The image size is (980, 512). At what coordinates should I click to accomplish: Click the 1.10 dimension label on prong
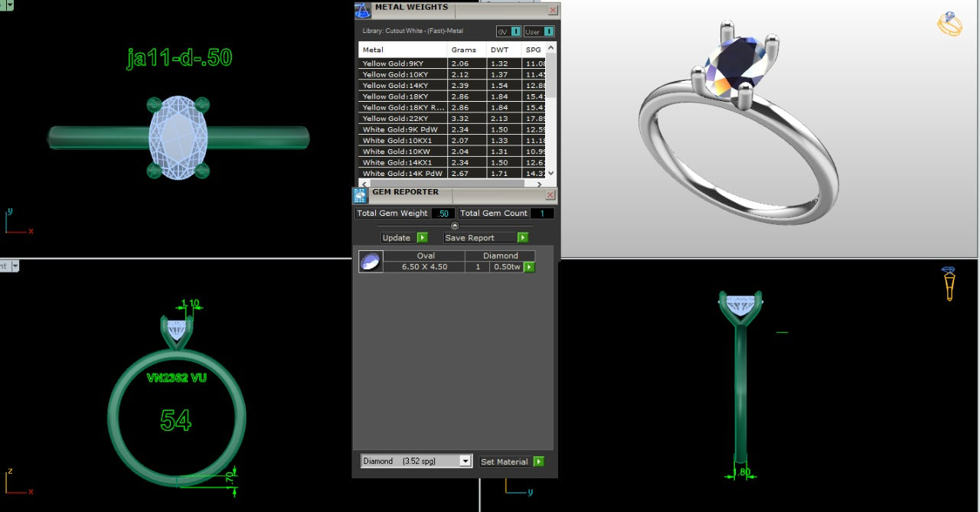click(x=189, y=304)
